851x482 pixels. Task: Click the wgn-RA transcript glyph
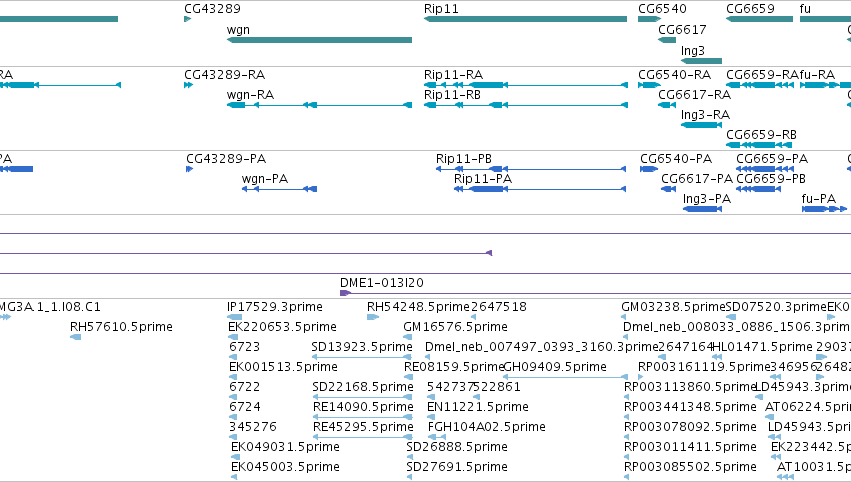(319, 105)
